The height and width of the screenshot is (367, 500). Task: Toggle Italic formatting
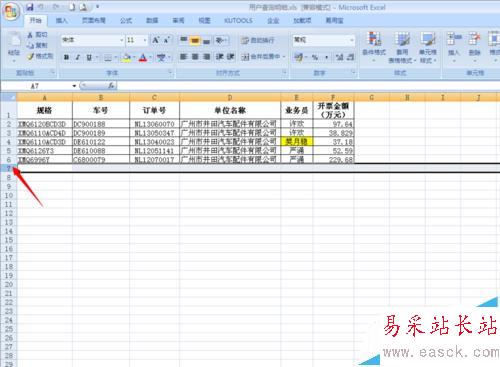pos(77,57)
